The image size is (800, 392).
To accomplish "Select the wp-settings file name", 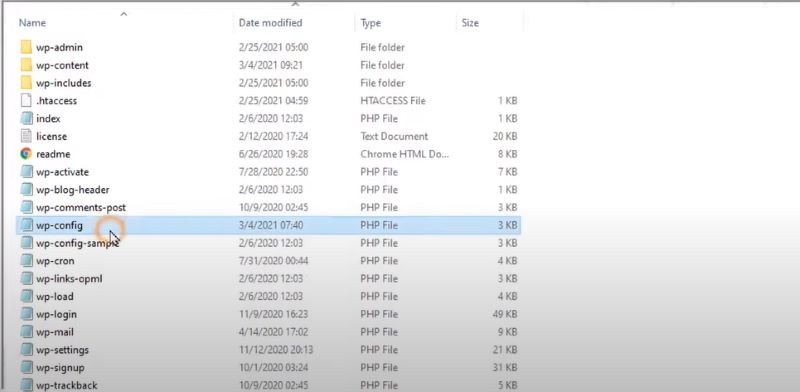I will point(62,350).
